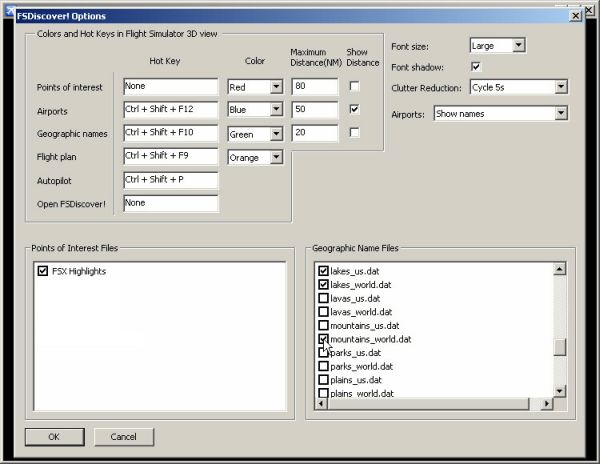Screen dimensions: 600x464
Task: Open the Flight plan Orange color dropdown
Action: point(276,157)
